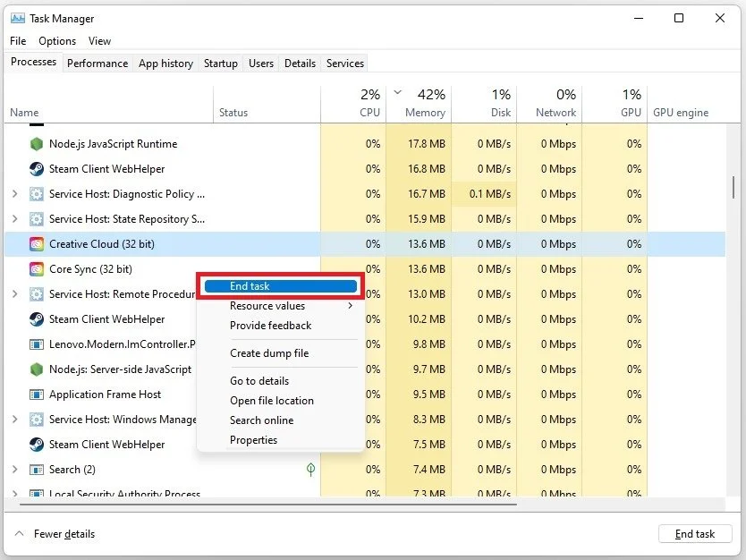Click the Core Sync (32 bit) icon
The width and height of the screenshot is (746, 560).
click(37, 268)
